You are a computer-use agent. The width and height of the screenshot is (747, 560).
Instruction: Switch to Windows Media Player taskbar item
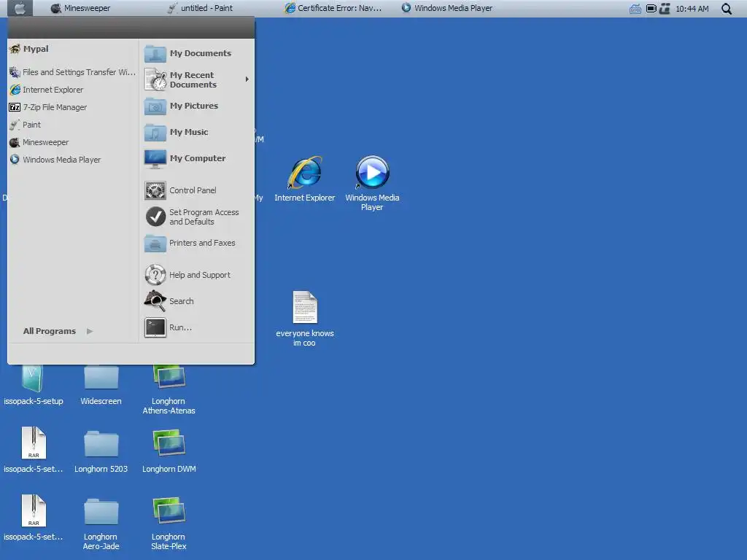[447, 8]
